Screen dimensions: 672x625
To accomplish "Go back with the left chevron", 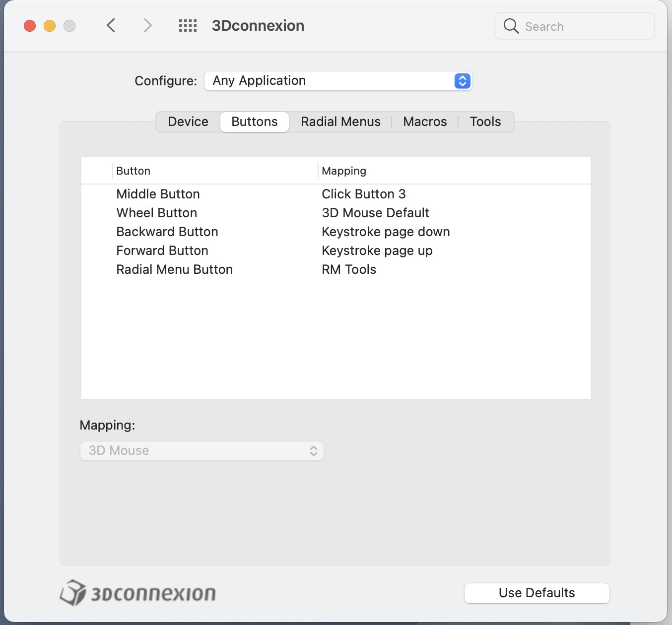I will coord(111,25).
